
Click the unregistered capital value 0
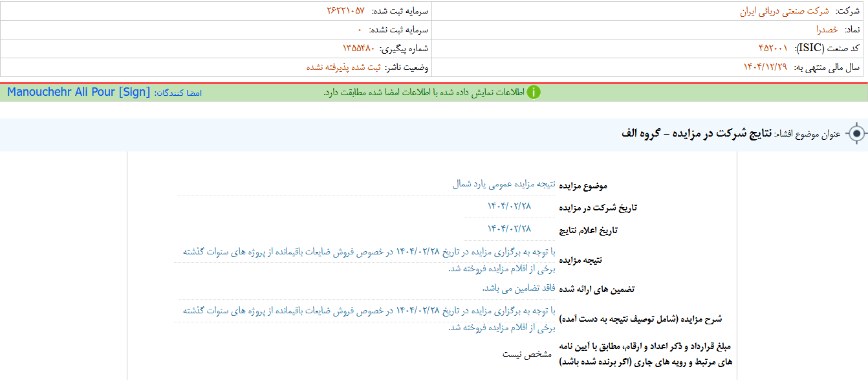(360, 30)
